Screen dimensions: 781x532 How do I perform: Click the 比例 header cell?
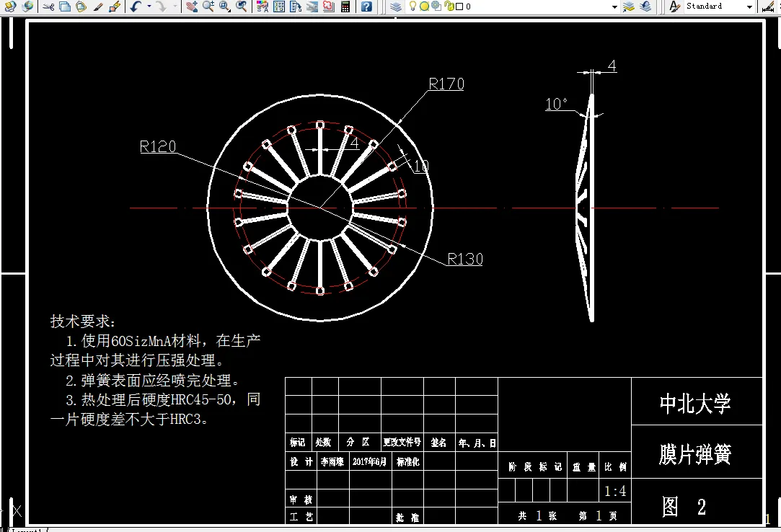tap(616, 466)
